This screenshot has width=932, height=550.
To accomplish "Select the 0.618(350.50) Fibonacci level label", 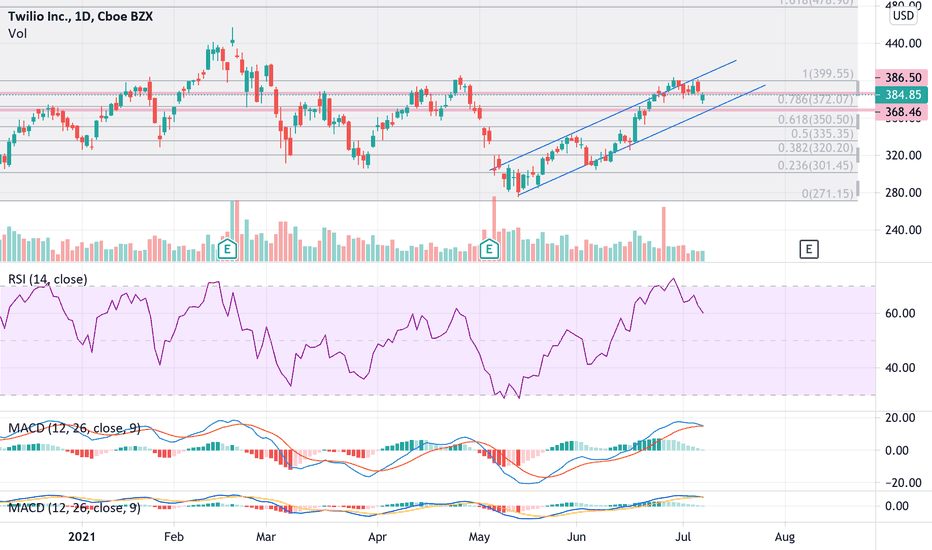I will tap(816, 120).
